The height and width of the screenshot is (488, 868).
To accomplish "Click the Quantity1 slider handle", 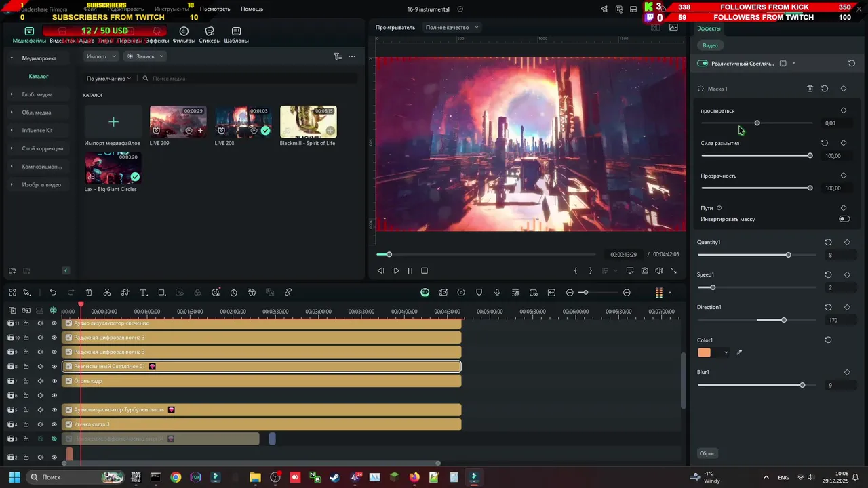I will [x=788, y=255].
